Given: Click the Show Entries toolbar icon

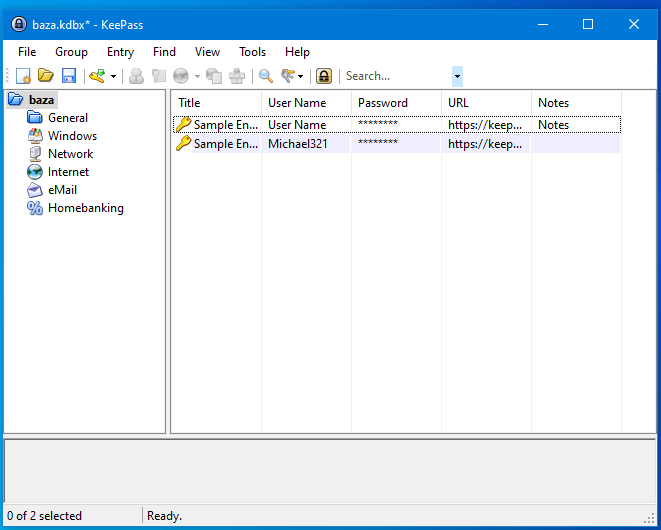Looking at the screenshot, I should [x=289, y=76].
